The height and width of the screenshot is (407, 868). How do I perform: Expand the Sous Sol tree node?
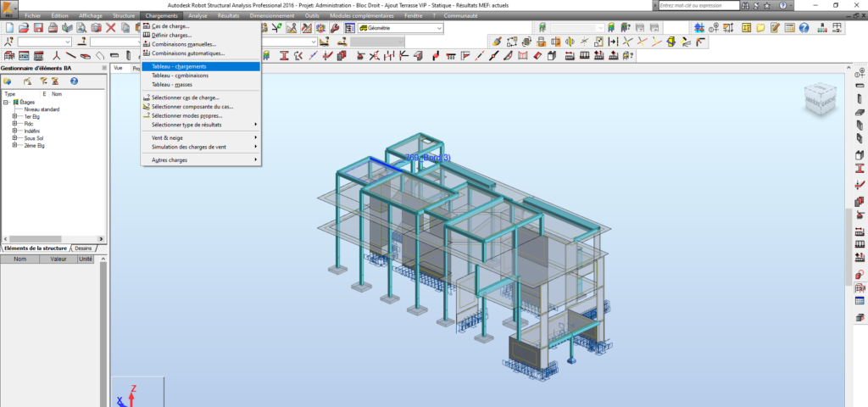pyautogui.click(x=14, y=138)
